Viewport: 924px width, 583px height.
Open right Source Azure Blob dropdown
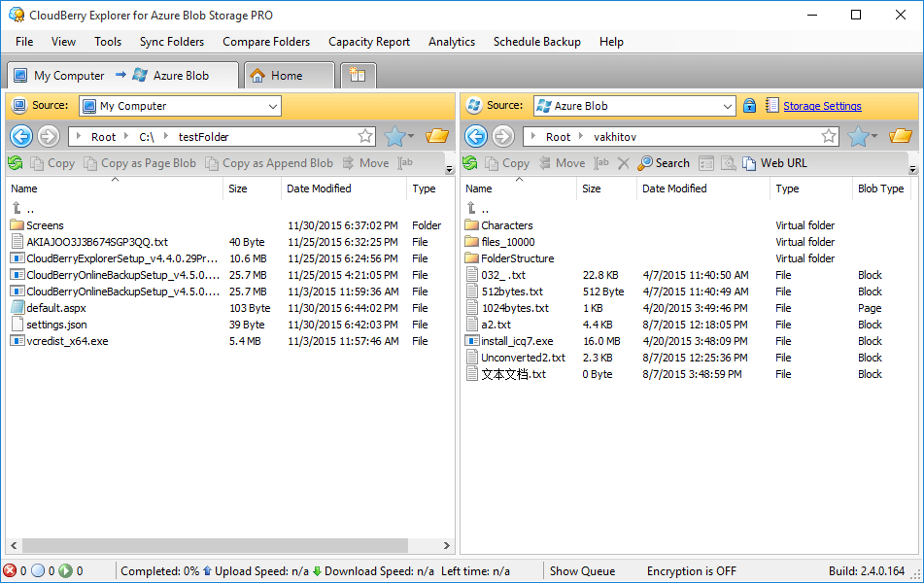728,106
